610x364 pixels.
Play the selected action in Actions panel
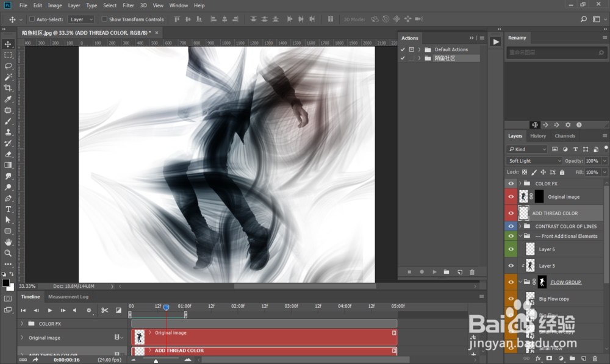pos(434,272)
